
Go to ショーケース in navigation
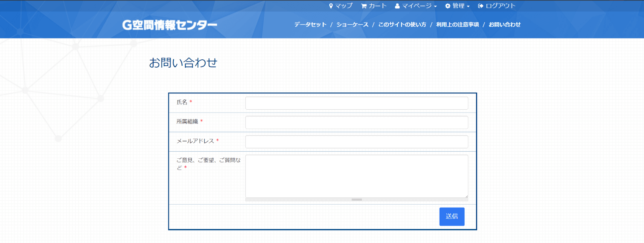(352, 25)
